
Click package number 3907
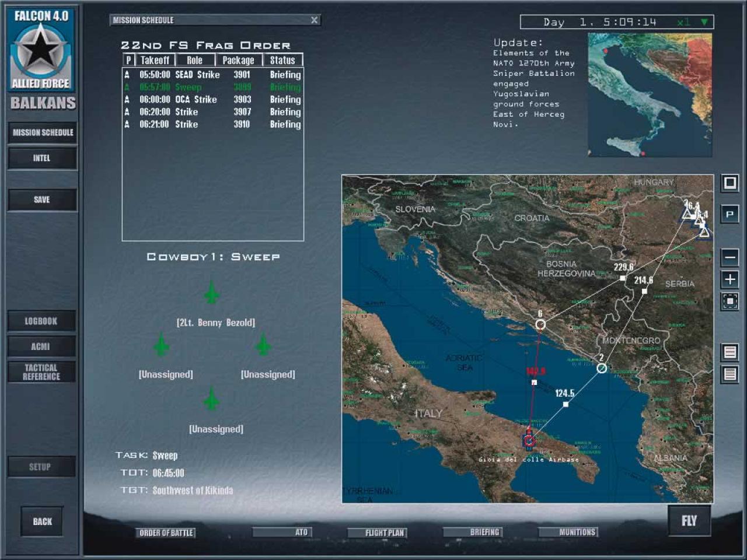pyautogui.click(x=242, y=112)
